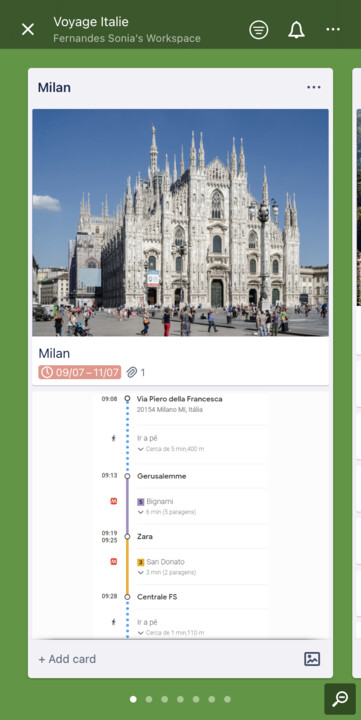The height and width of the screenshot is (720, 361).
Task: Open the Milan card title
Action: tap(54, 353)
